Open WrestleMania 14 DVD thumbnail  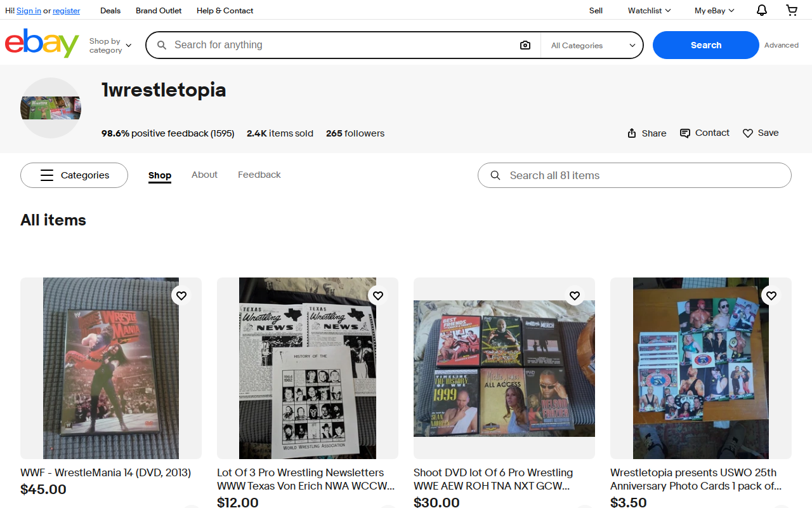111,368
